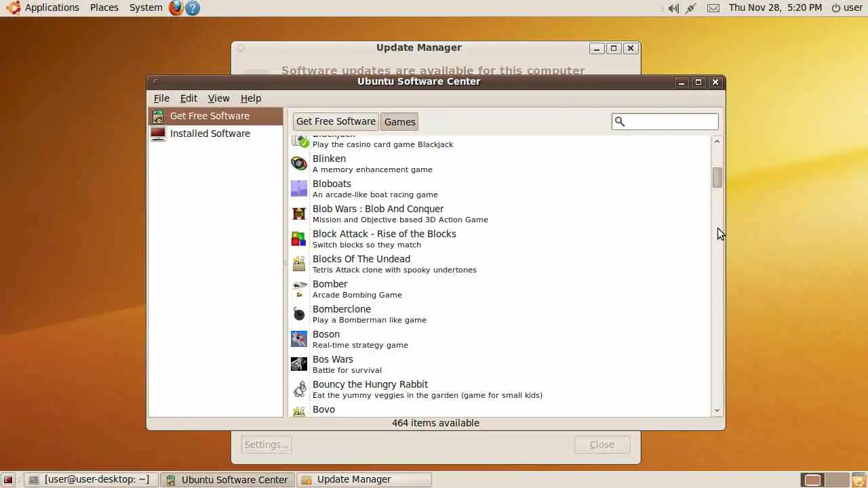The image size is (868, 488).
Task: Click the Bomberclone bomb icon
Action: click(x=299, y=314)
